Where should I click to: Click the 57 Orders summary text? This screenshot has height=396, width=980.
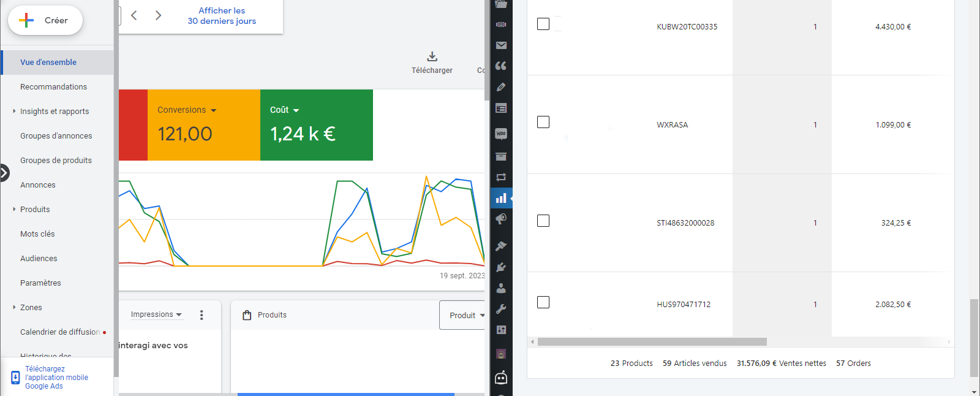(853, 364)
